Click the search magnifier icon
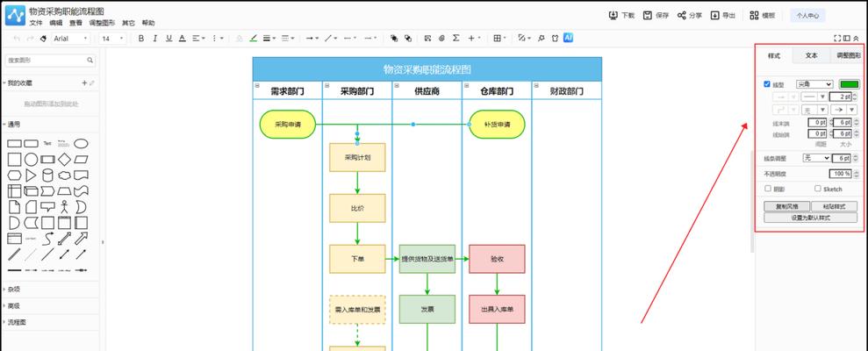Image resolution: width=868 pixels, height=351 pixels. (x=90, y=61)
